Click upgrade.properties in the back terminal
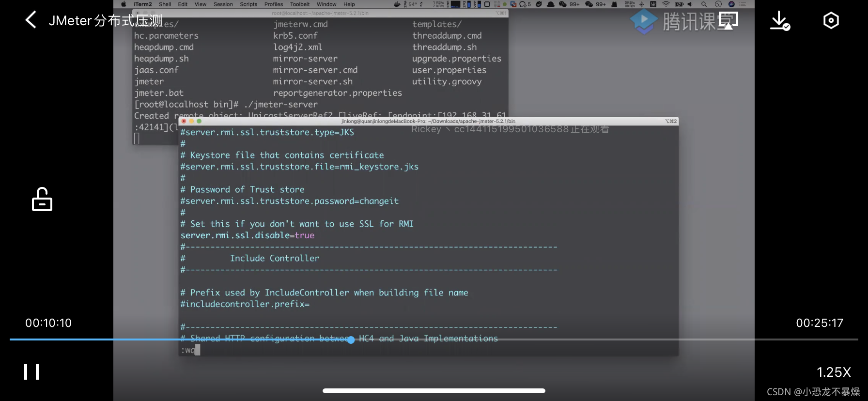This screenshot has width=868, height=401. pyautogui.click(x=457, y=59)
